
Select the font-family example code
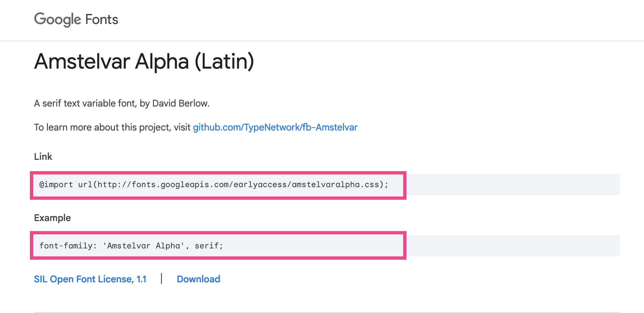(131, 246)
